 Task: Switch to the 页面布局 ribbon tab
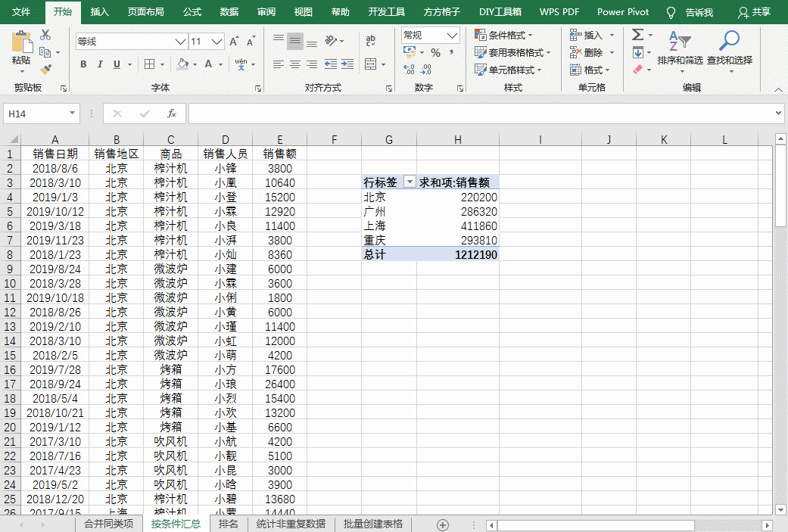tap(146, 11)
